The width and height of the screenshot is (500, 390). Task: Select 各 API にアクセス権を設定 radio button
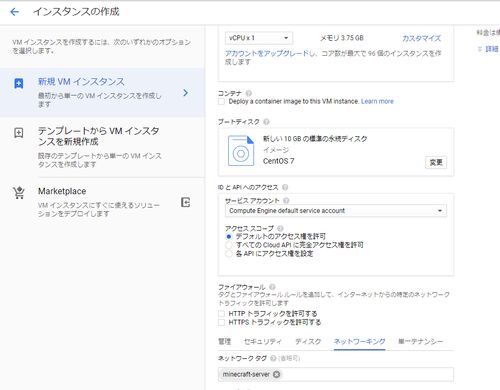click(x=229, y=254)
